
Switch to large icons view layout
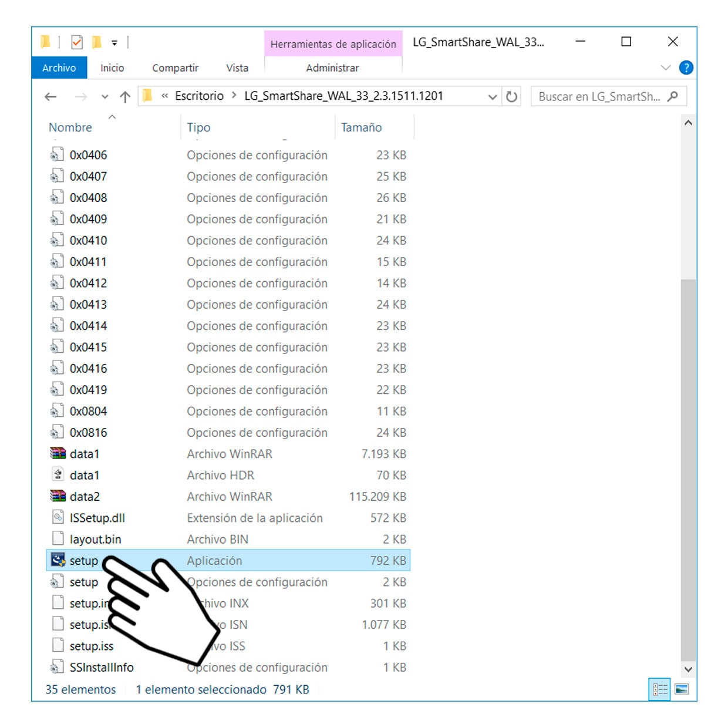coord(681,689)
